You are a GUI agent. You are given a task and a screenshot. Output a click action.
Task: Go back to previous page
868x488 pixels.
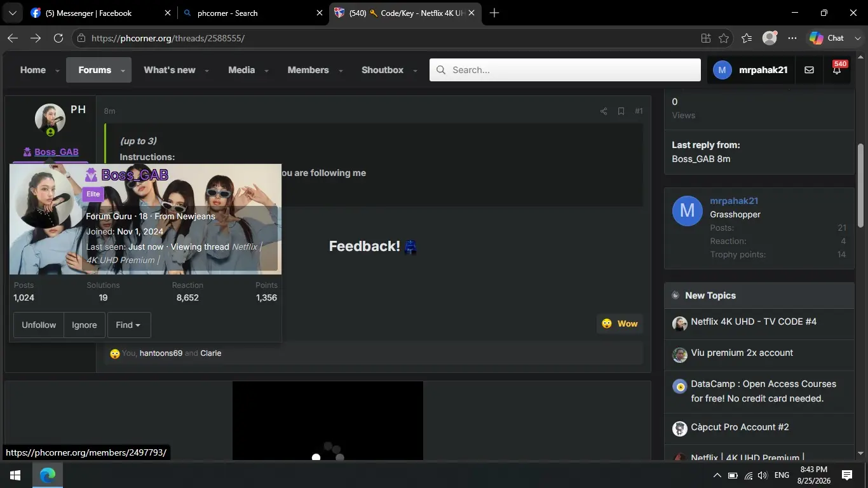click(x=13, y=38)
